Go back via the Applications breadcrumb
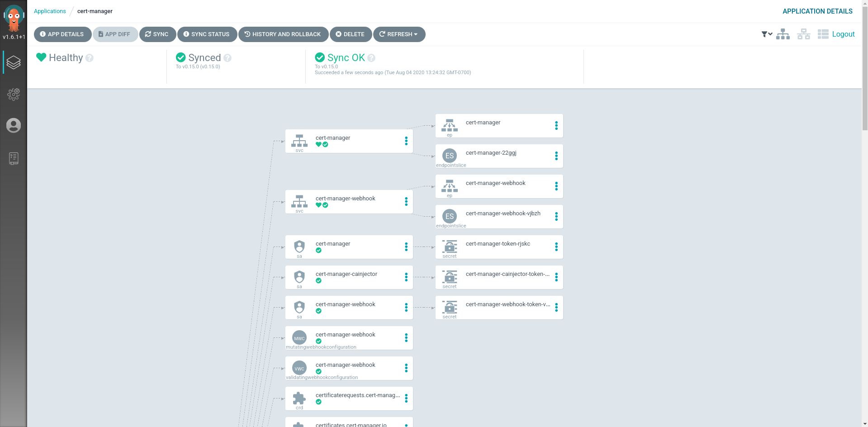 point(49,11)
